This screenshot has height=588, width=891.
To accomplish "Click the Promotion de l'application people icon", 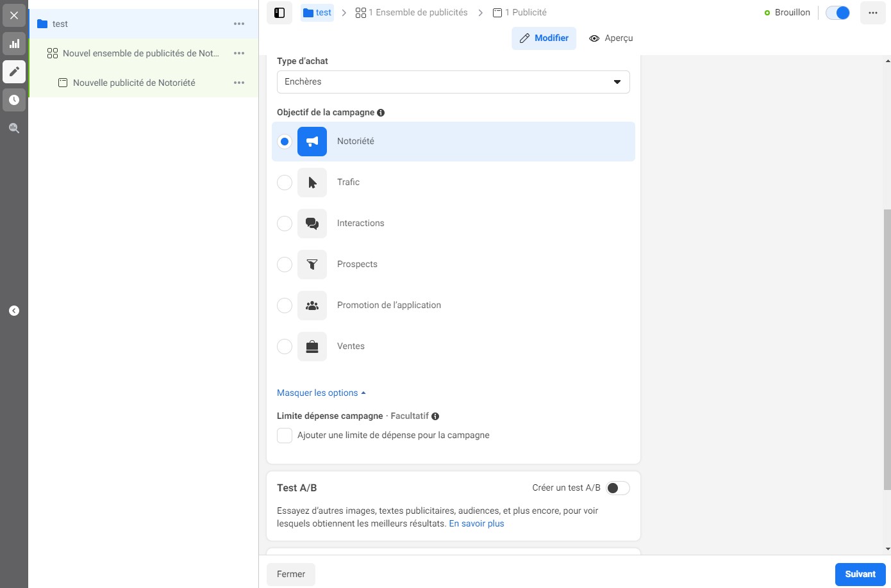I will tap(312, 306).
